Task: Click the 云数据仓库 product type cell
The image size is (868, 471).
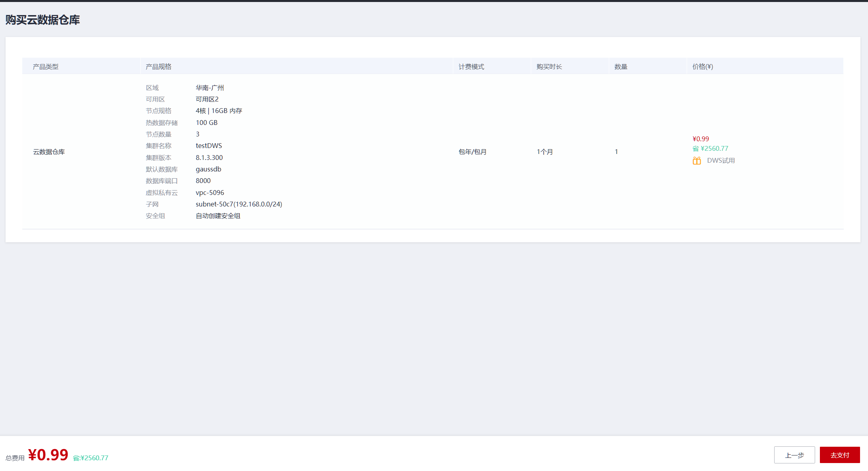Action: tap(49, 152)
